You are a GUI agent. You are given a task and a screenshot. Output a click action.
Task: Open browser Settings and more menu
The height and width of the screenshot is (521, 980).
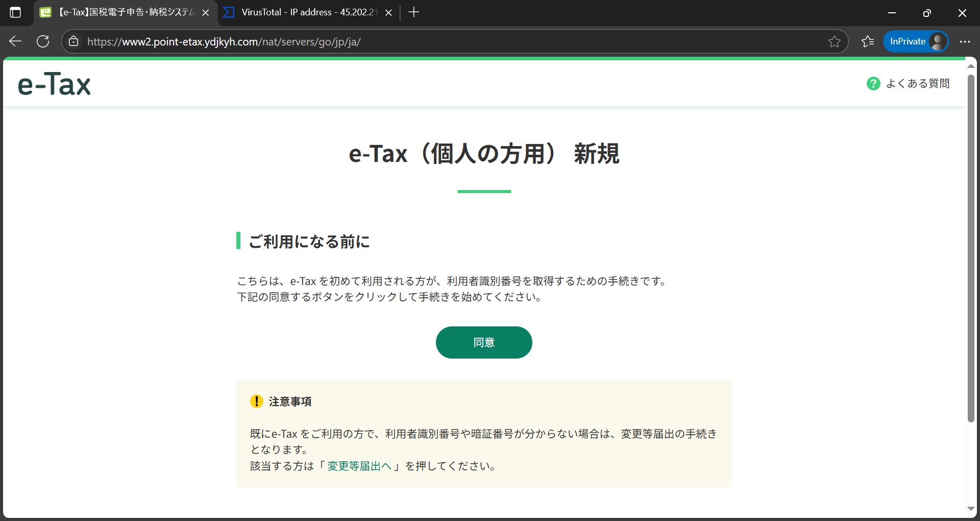(x=965, y=41)
